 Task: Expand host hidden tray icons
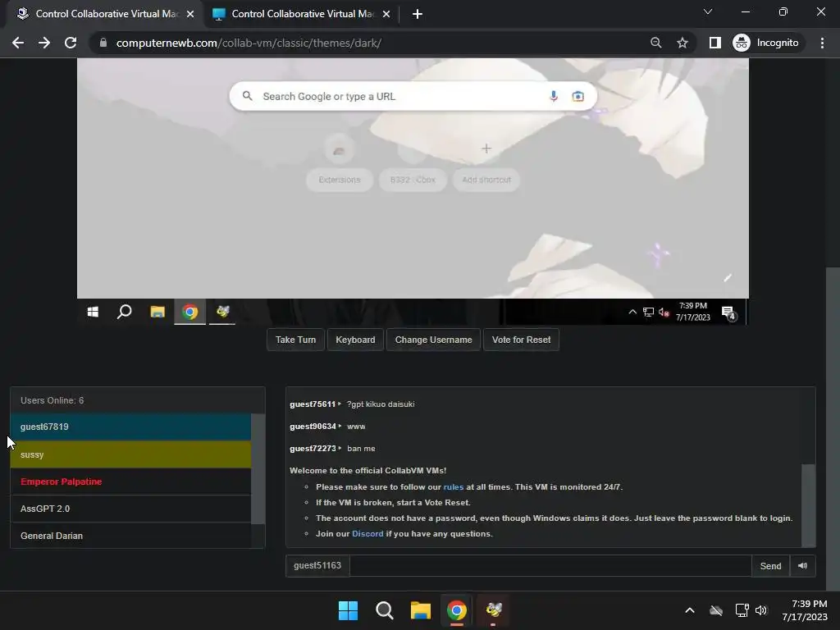click(690, 610)
